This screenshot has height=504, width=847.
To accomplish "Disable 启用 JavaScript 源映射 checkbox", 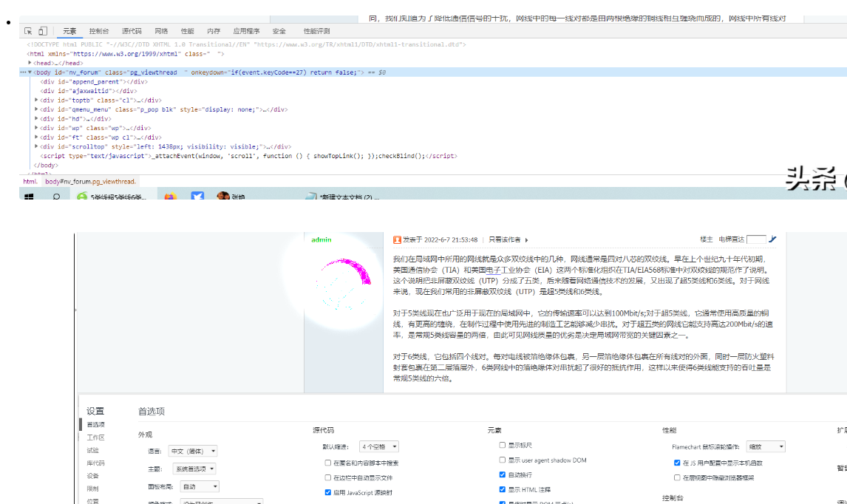I will (328, 492).
